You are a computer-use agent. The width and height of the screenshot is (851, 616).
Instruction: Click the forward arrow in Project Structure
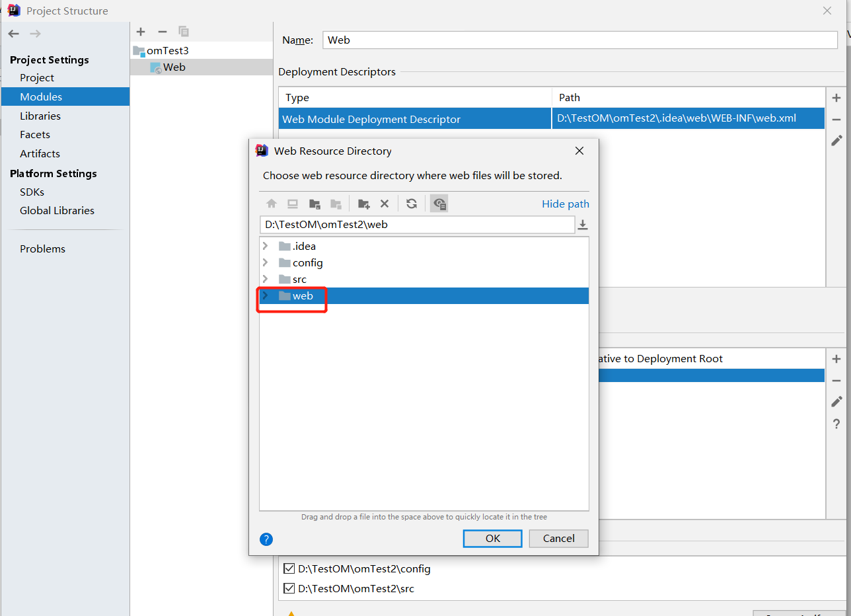(x=35, y=34)
